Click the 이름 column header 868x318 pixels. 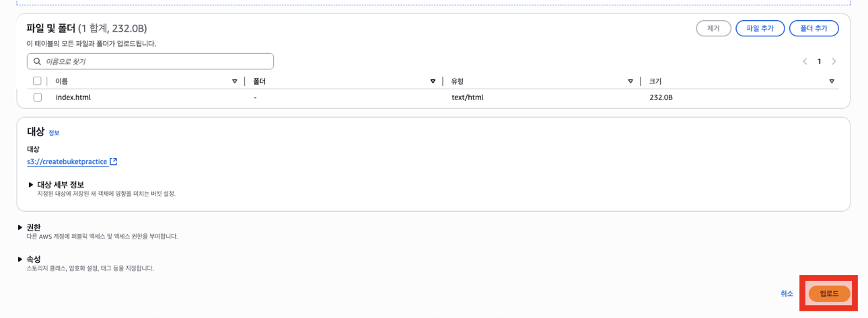coord(61,81)
